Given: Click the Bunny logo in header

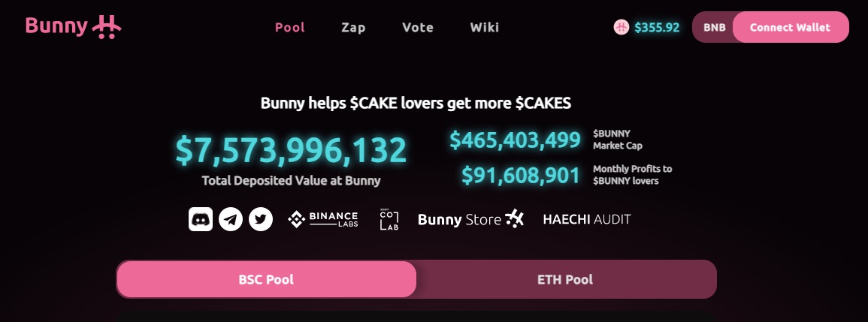Looking at the screenshot, I should click(73, 26).
